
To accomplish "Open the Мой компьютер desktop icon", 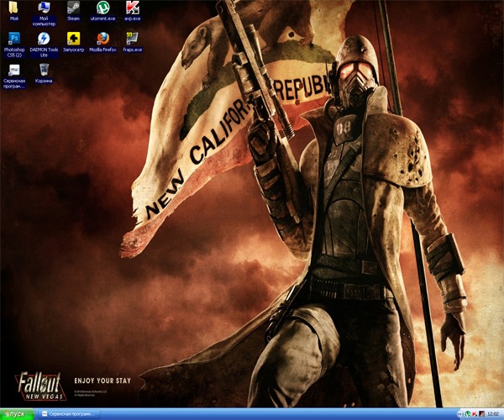I will pyautogui.click(x=44, y=13).
